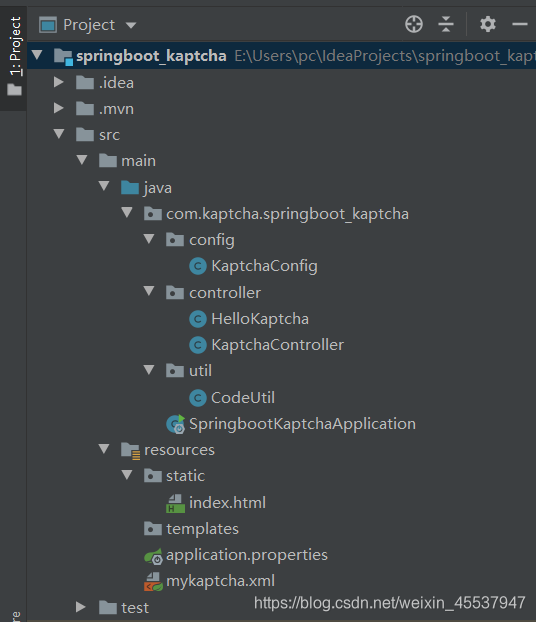Click the application.properties Spring leaf icon

[153, 556]
